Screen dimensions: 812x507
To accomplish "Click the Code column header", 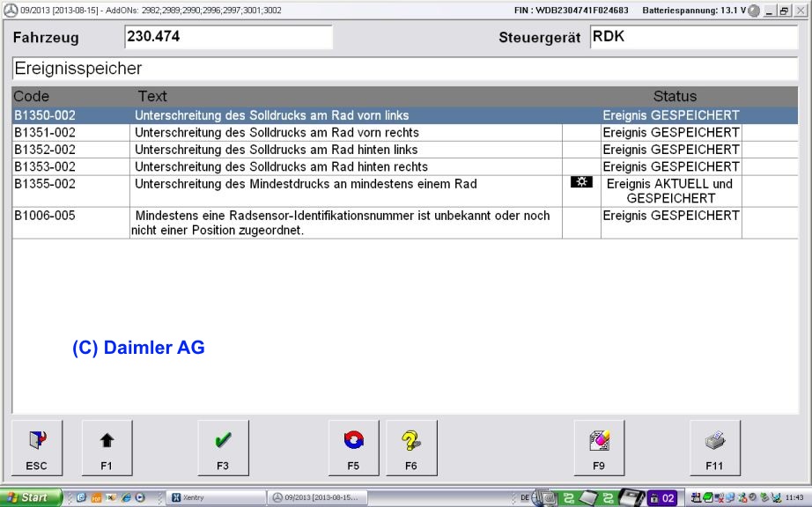I will tap(32, 96).
